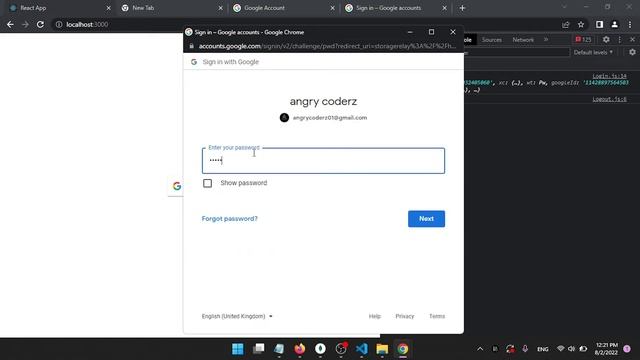The width and height of the screenshot is (640, 360).
Task: Open File Explorer from the taskbar
Action: (x=382, y=349)
